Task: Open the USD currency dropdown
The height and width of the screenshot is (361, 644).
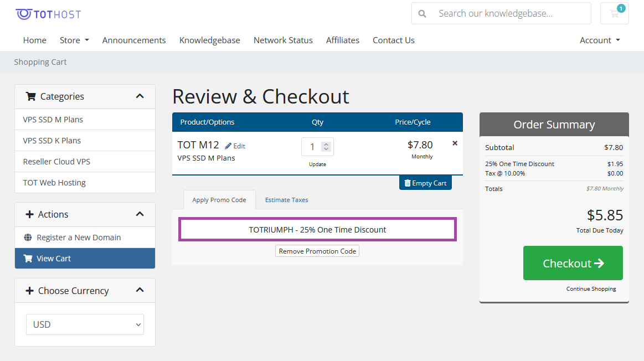Action: tap(84, 324)
